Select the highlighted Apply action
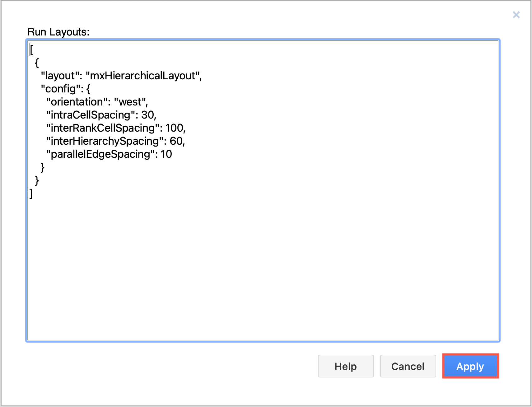The width and height of the screenshot is (532, 407). coord(470,366)
